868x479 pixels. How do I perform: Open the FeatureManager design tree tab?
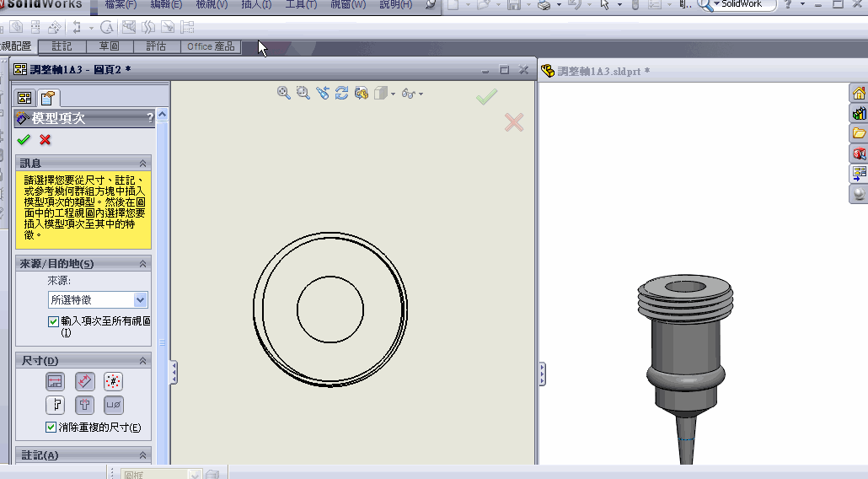click(24, 98)
